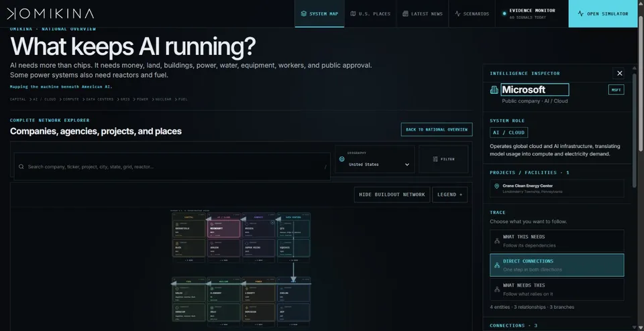The height and width of the screenshot is (331, 644).
Task: Select Direct Connections trace option
Action: tap(557, 265)
